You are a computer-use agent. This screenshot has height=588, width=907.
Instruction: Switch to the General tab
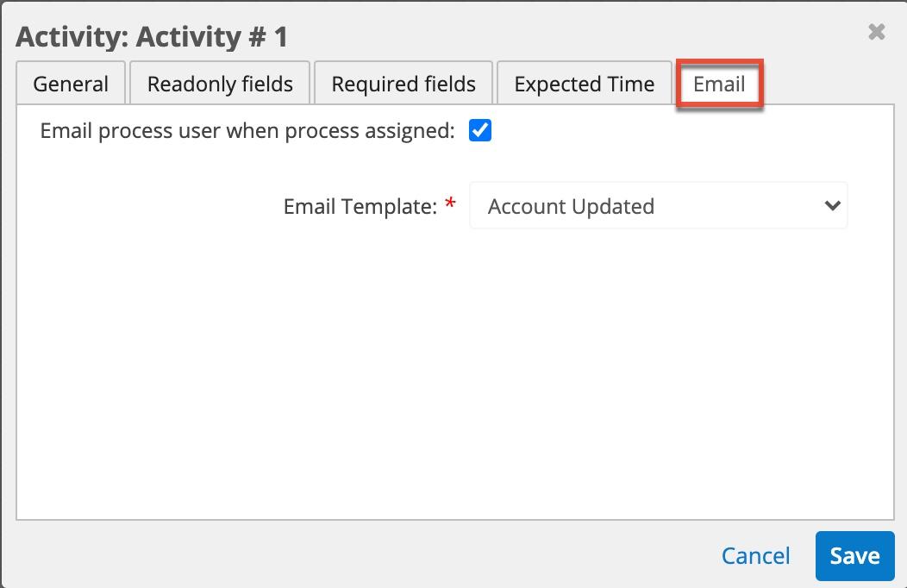[x=71, y=84]
